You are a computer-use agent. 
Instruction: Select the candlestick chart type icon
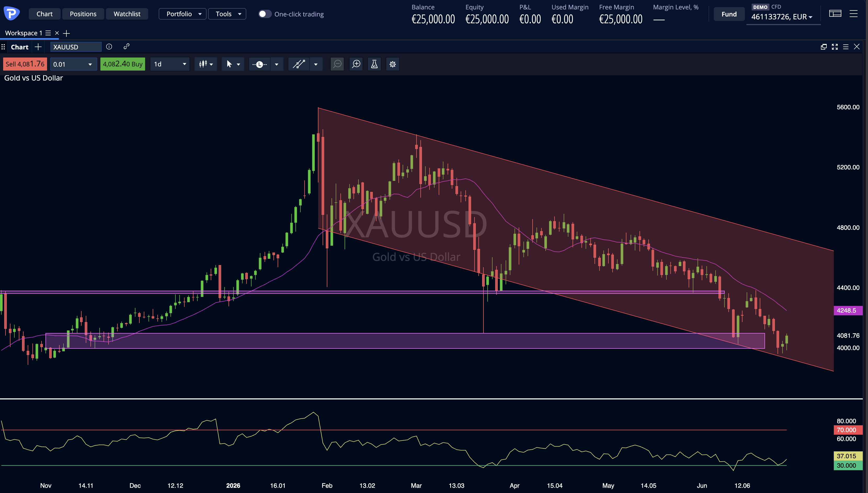click(203, 64)
